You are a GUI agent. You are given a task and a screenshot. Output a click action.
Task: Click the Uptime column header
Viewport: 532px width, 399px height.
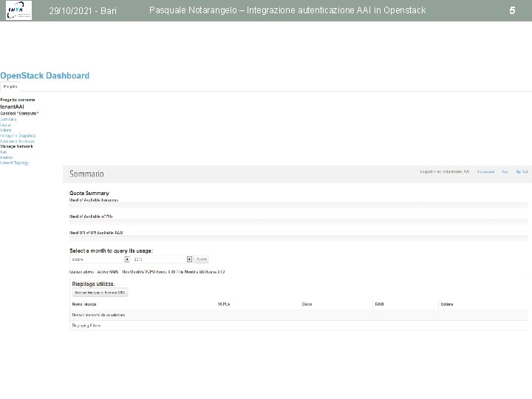[x=447, y=304]
